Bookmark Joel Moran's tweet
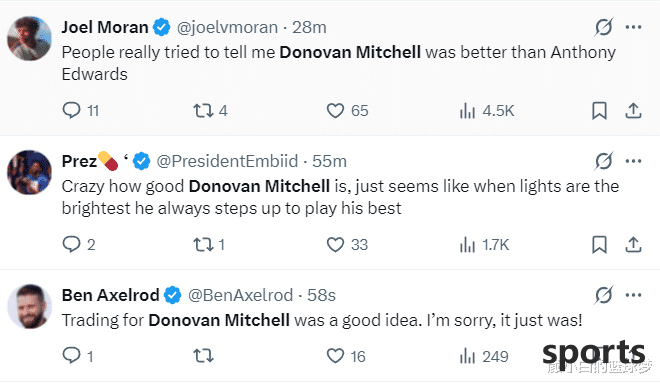The width and height of the screenshot is (660, 384). [x=599, y=111]
